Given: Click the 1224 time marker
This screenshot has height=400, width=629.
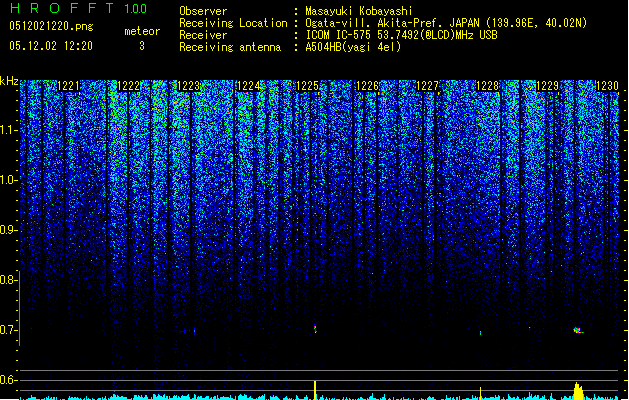Looking at the screenshot, I should 248,86.
